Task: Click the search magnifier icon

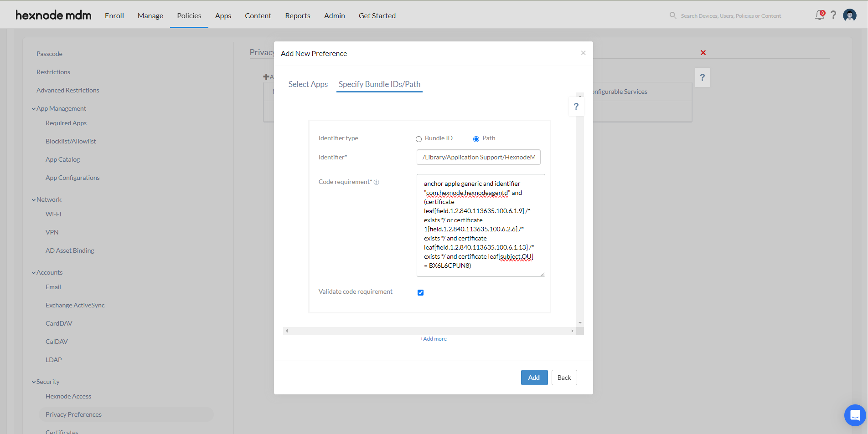Action: click(x=673, y=15)
